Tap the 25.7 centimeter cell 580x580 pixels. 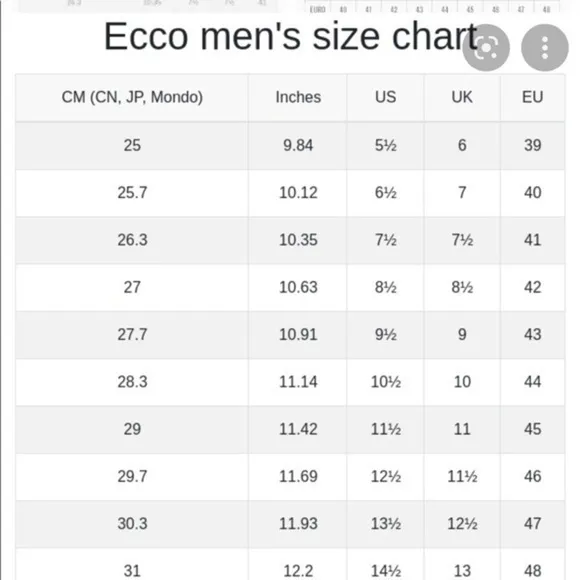[132, 193]
